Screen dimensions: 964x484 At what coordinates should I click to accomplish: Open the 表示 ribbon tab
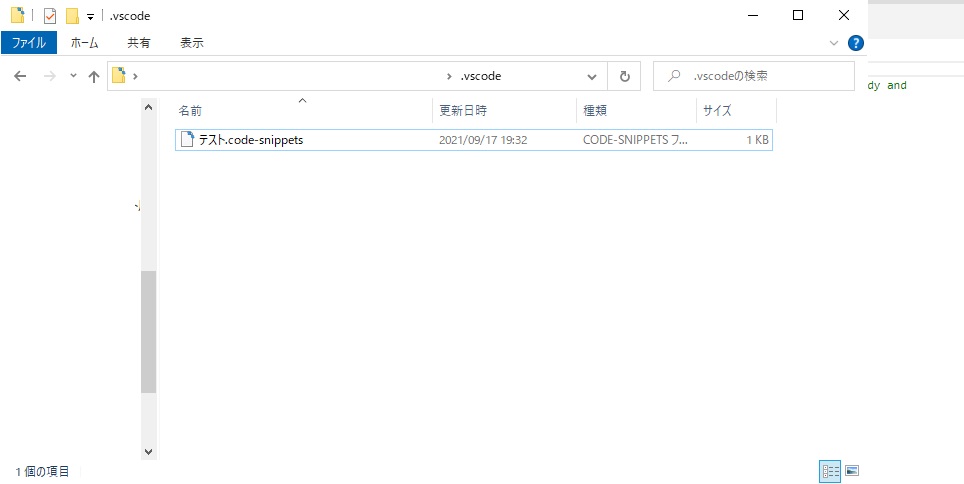pos(192,42)
